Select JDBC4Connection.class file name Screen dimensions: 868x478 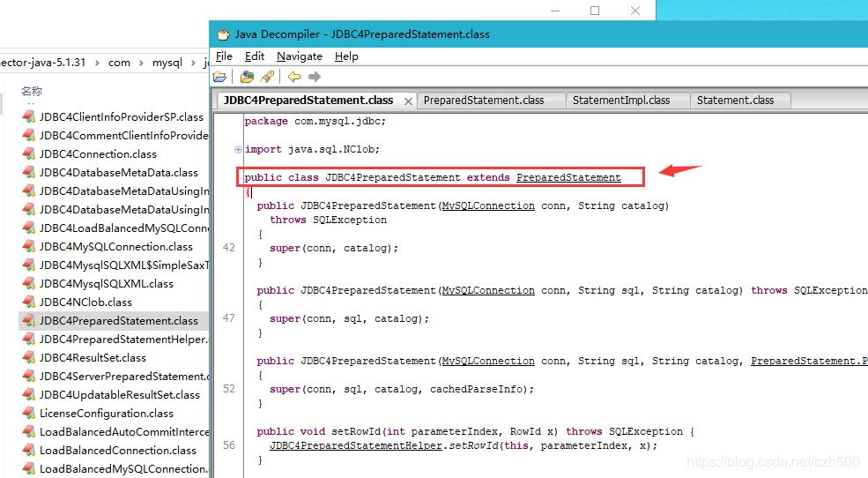98,154
